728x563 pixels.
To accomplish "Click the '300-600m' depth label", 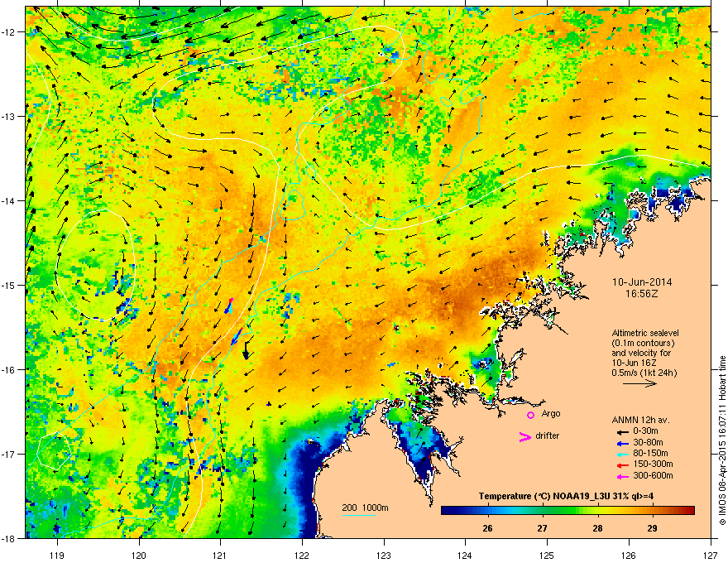I will [653, 476].
